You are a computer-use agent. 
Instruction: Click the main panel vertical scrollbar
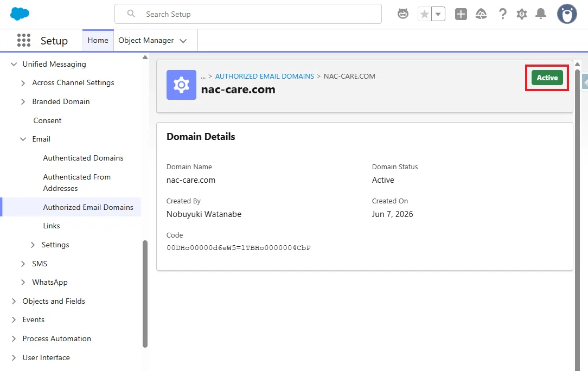578,220
